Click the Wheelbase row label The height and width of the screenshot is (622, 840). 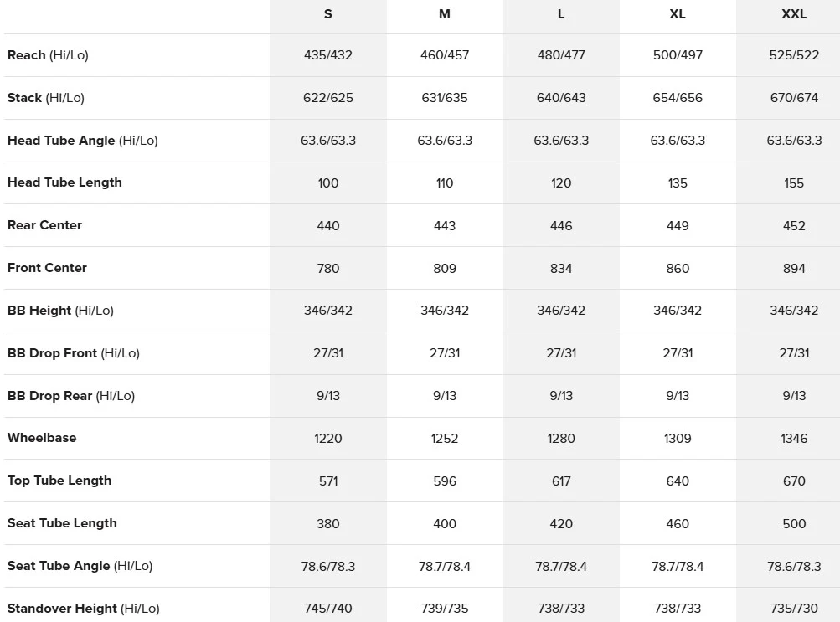click(x=42, y=438)
